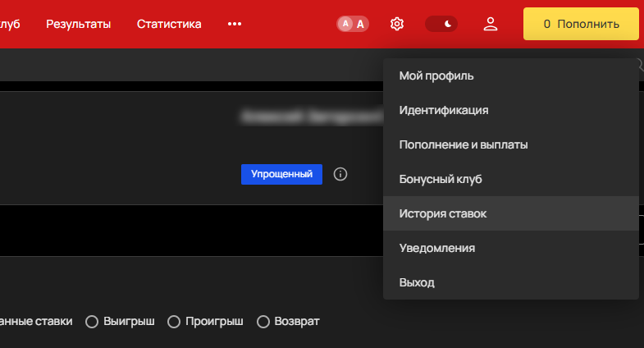Click the blue Упрощенный badge
Image resolution: width=644 pixels, height=348 pixels.
click(x=281, y=174)
